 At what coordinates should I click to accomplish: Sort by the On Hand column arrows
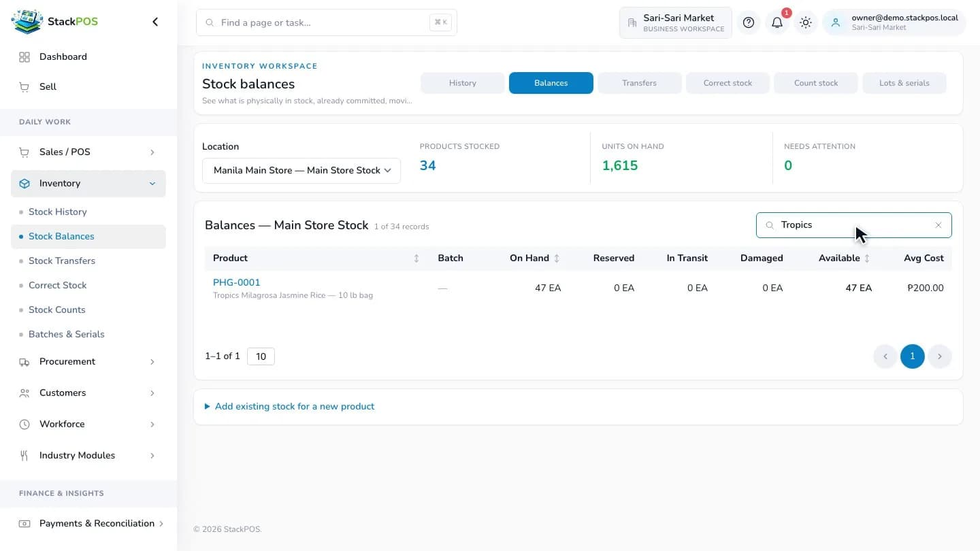pyautogui.click(x=557, y=258)
